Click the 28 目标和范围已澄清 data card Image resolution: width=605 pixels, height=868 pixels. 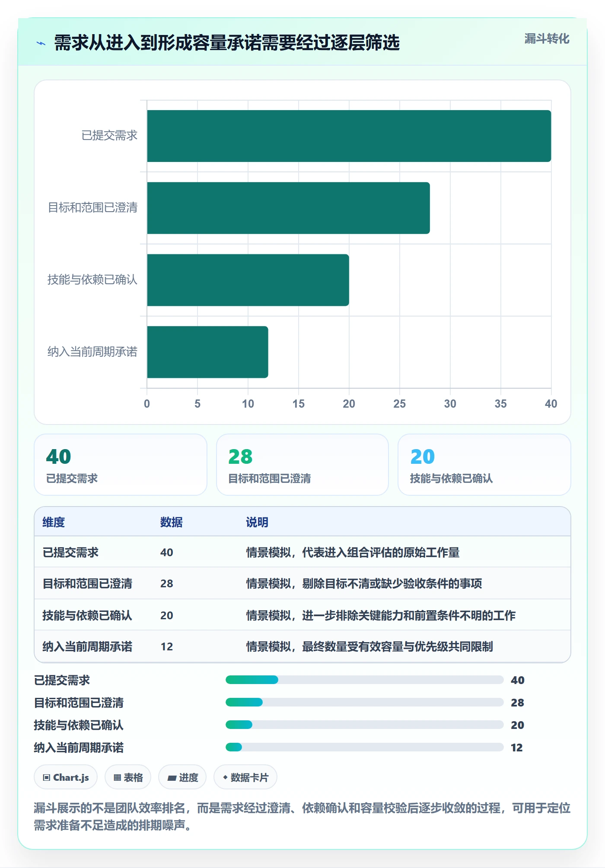coord(302,465)
